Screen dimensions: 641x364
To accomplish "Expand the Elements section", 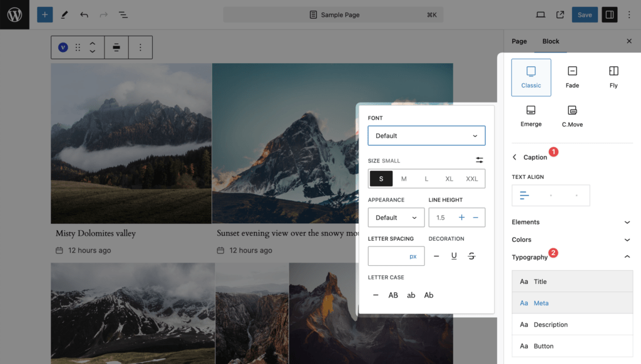I will pos(572,222).
